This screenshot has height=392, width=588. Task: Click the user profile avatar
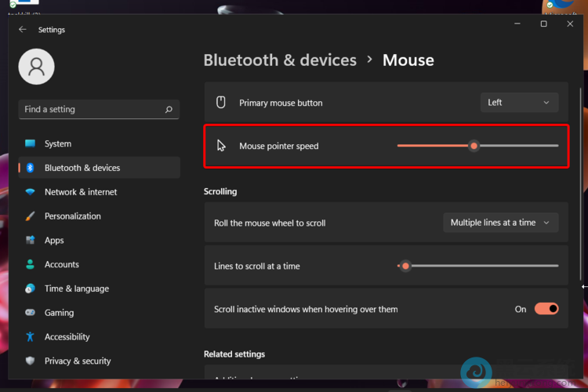[x=36, y=67]
